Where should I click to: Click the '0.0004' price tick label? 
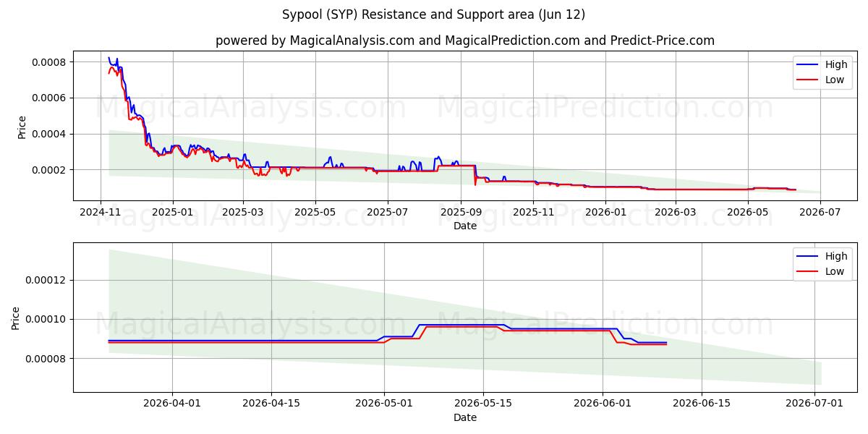coord(51,134)
